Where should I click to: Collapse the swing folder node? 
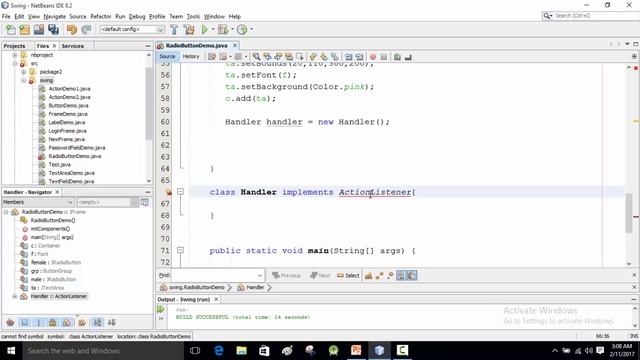pyautogui.click(x=24, y=80)
